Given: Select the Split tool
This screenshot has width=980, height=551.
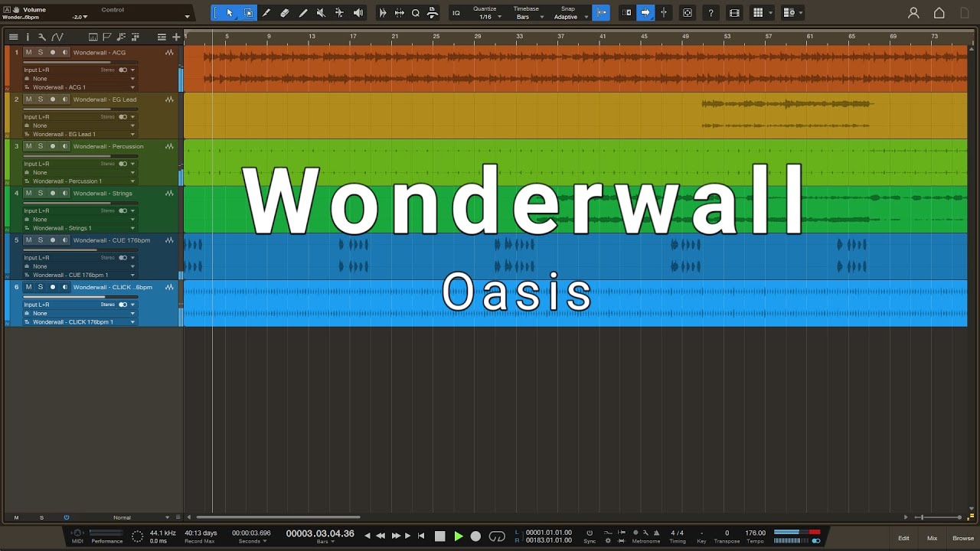Looking at the screenshot, I should (266, 13).
